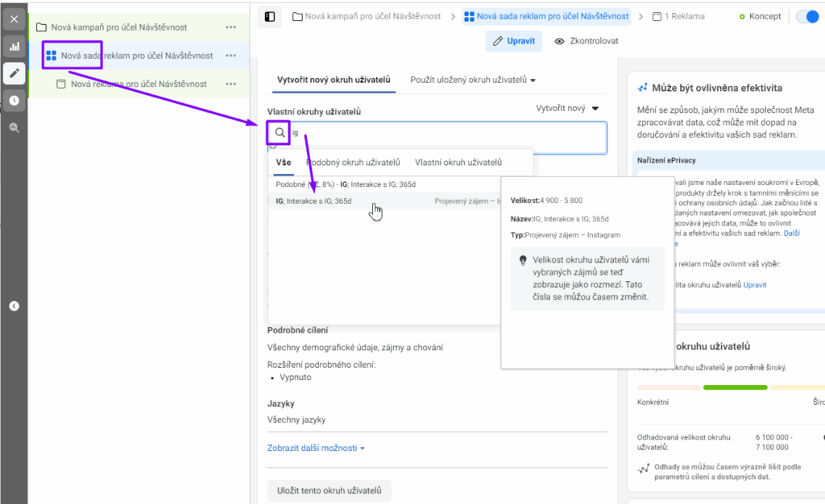
Task: Select Nová sada reklam in campaign tree
Action: point(136,56)
